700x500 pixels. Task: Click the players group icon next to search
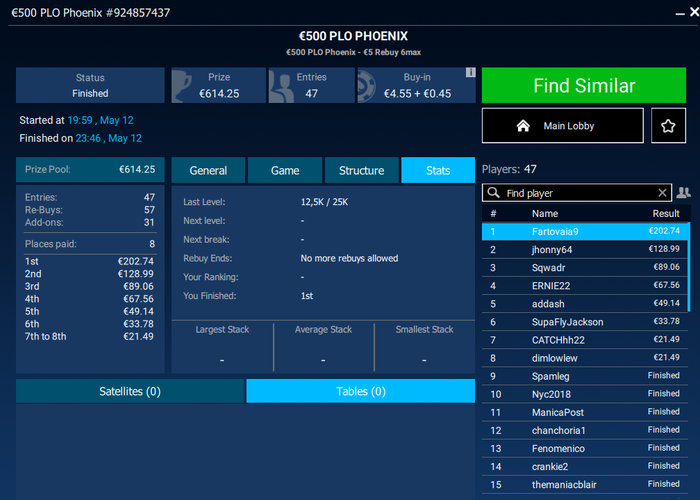coord(683,193)
